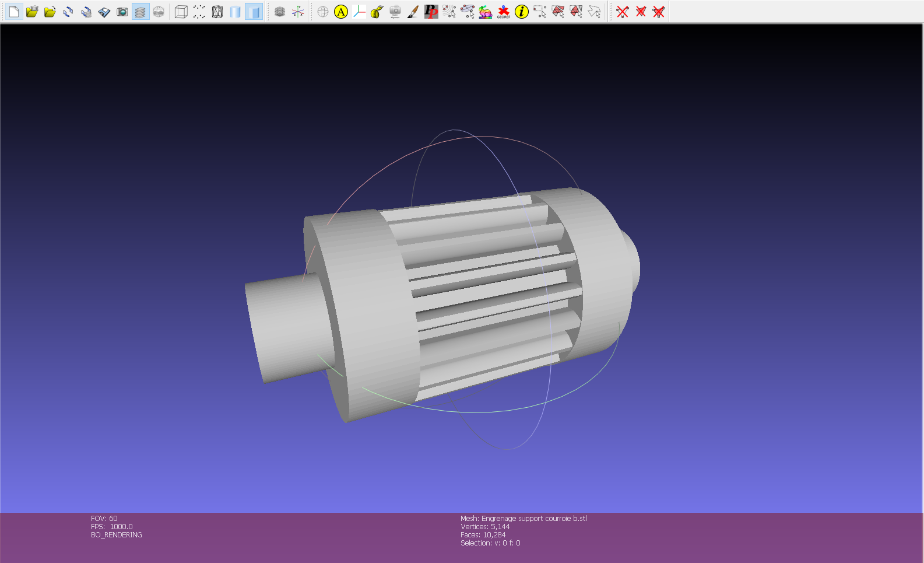Turn on wireframe rendering
The width and height of the screenshot is (924, 563).
[x=217, y=12]
